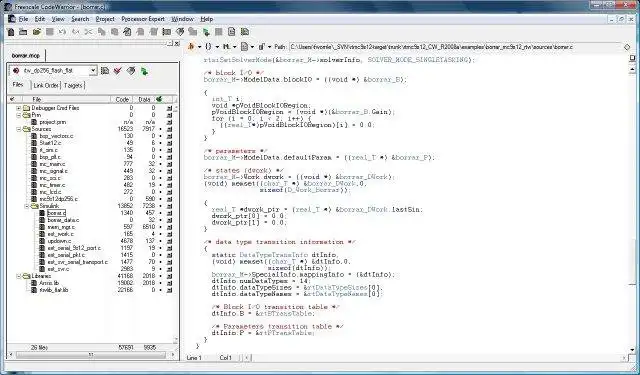640x375 pixels.
Task: Click the green debug column header icon
Action: click(x=160, y=99)
